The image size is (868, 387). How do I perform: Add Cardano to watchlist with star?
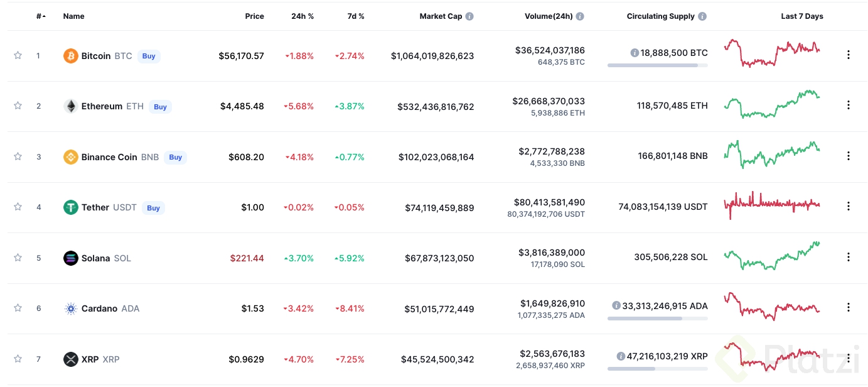(x=18, y=308)
